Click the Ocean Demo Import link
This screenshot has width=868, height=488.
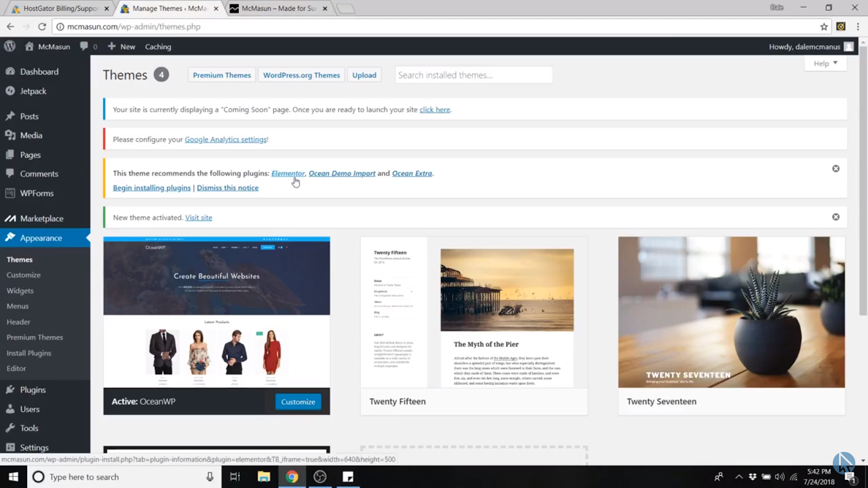pyautogui.click(x=342, y=174)
